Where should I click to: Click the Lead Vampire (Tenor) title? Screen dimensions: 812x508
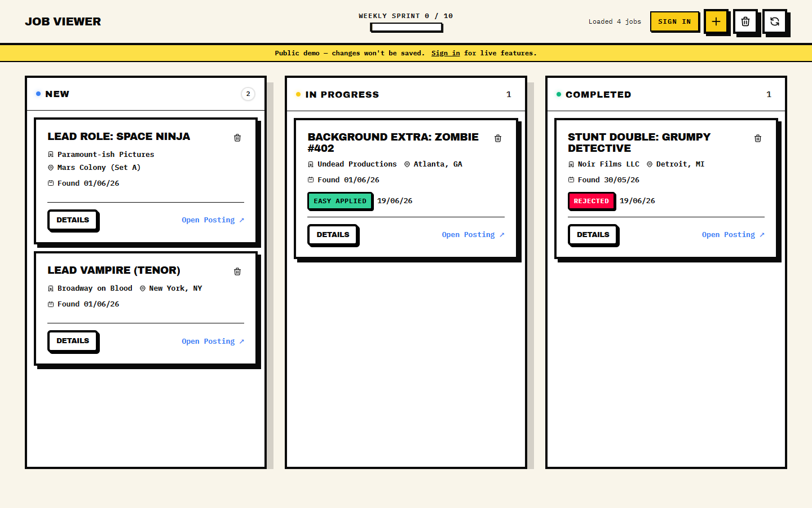(114, 270)
